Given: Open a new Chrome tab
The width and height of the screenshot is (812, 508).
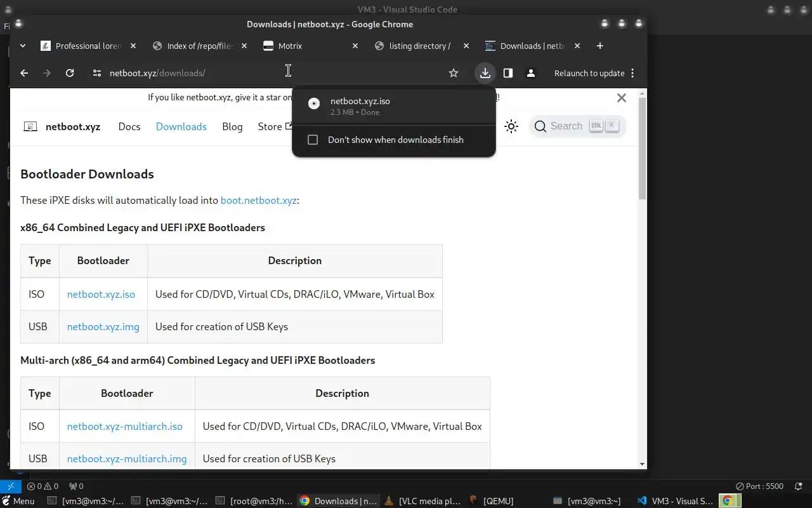Looking at the screenshot, I should pyautogui.click(x=599, y=46).
